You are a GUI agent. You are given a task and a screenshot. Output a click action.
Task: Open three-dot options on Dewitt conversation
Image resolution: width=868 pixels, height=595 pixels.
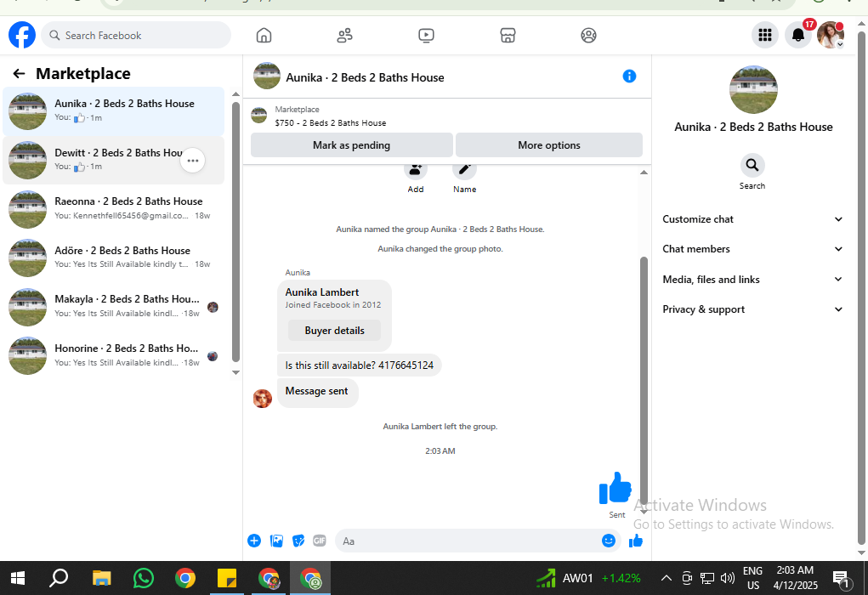[193, 161]
